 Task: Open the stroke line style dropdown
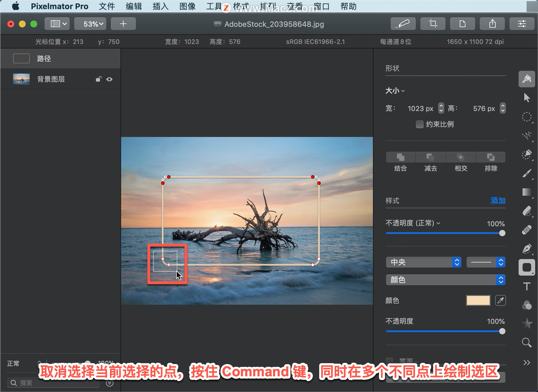tap(486, 262)
